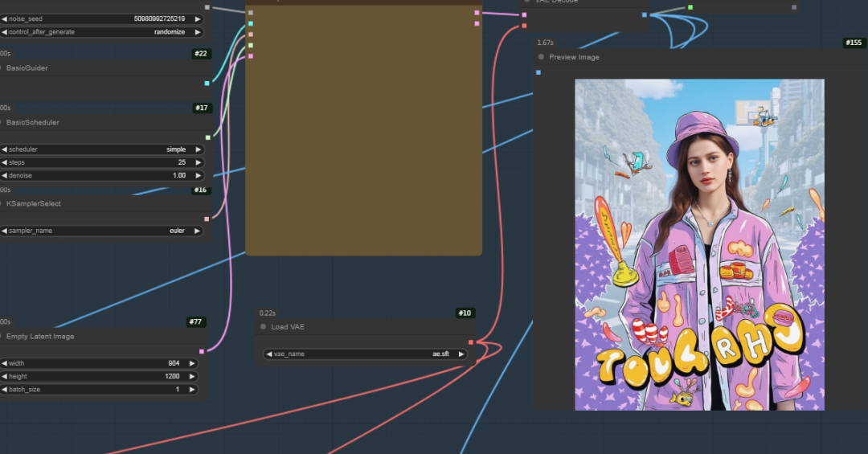The width and height of the screenshot is (868, 454).
Task: Decrease noise_seed with left arrow
Action: tap(5, 18)
